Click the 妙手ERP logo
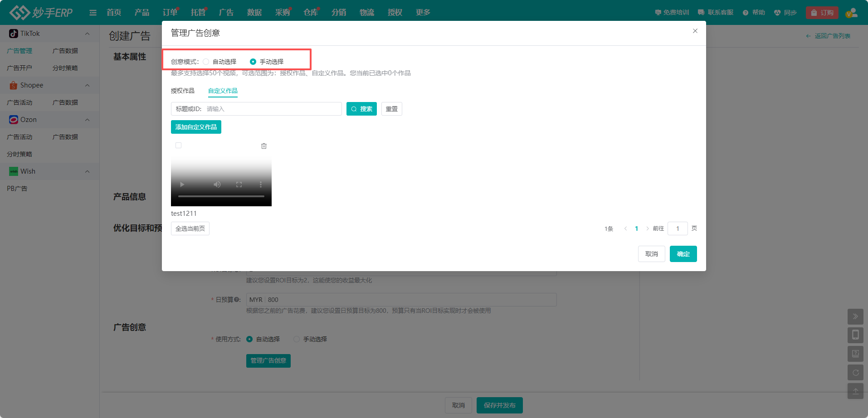This screenshot has width=868, height=418. point(41,12)
